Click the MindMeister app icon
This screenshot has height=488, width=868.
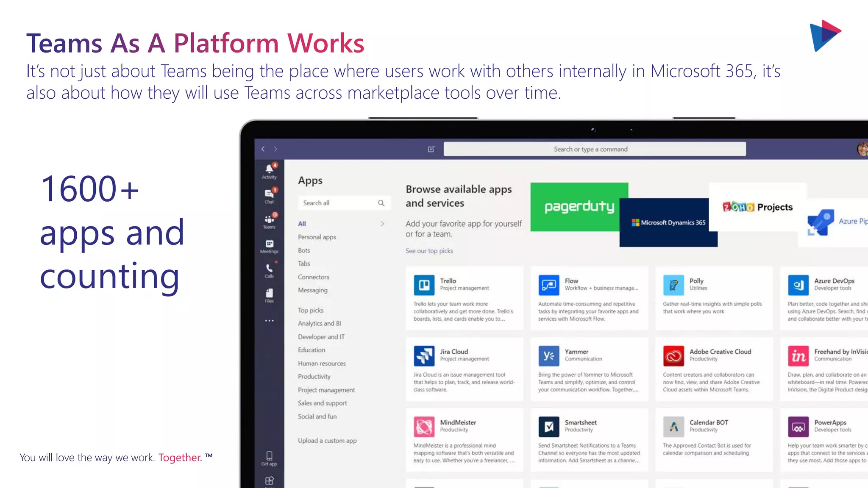click(424, 427)
